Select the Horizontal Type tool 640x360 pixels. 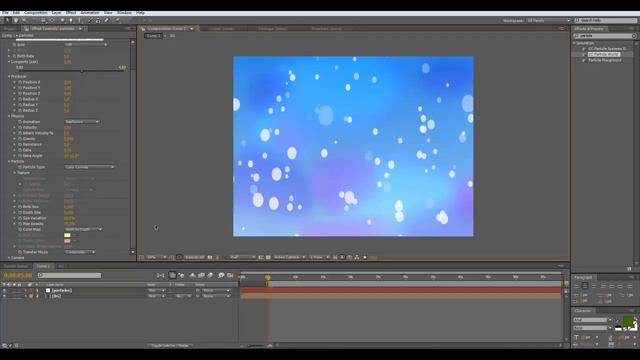click(80, 20)
